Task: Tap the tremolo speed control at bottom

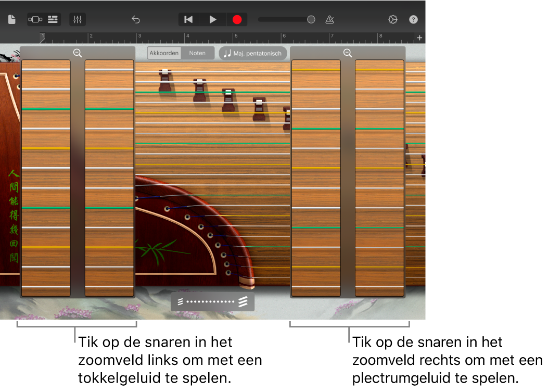Action: click(x=212, y=301)
